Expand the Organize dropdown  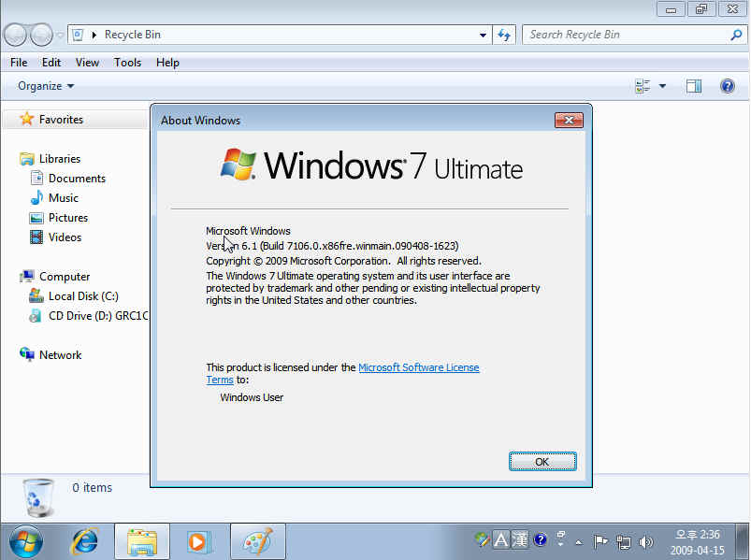(x=46, y=86)
